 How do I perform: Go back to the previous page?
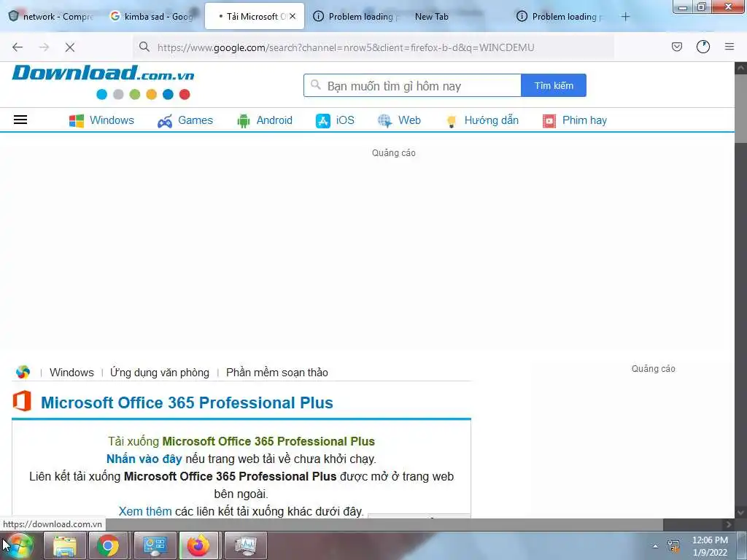(18, 47)
